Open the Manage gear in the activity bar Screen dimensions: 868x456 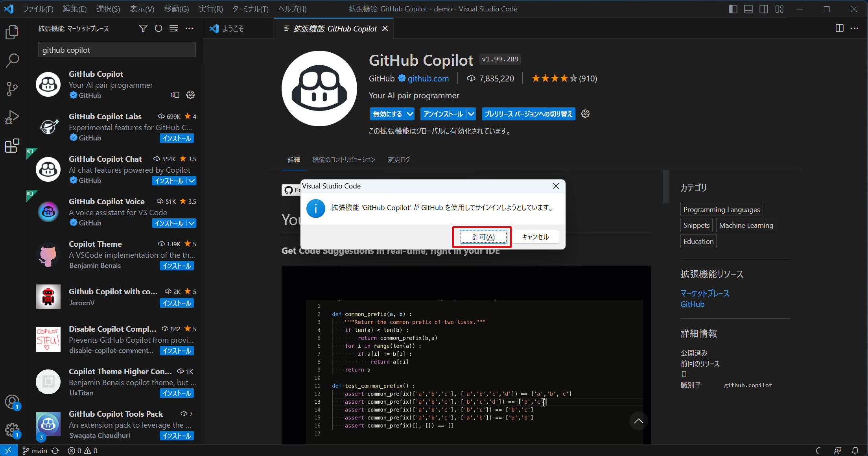(12, 430)
